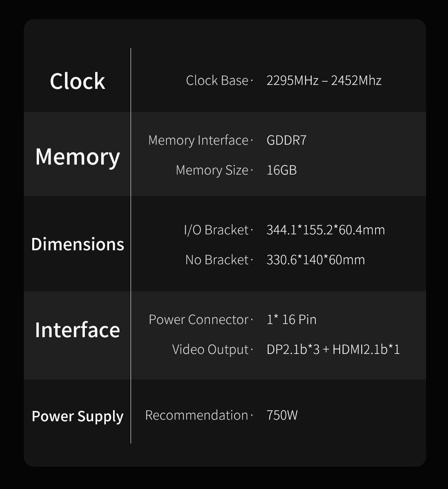Click the 344.1*155.2*60.4mm dimension value
Screen dimensions: 448x489
(325, 230)
